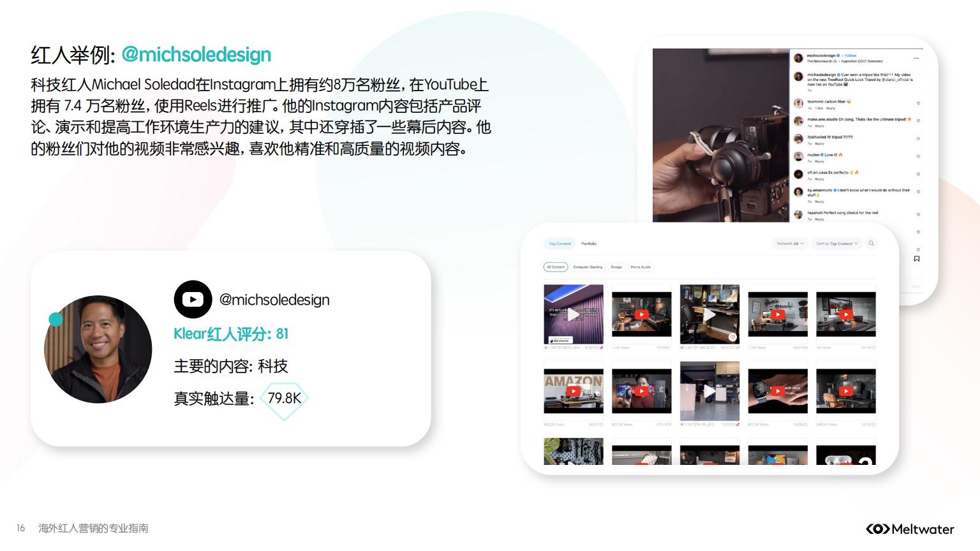
Task: Click Michael Soledad's round profile photo
Action: [98, 349]
